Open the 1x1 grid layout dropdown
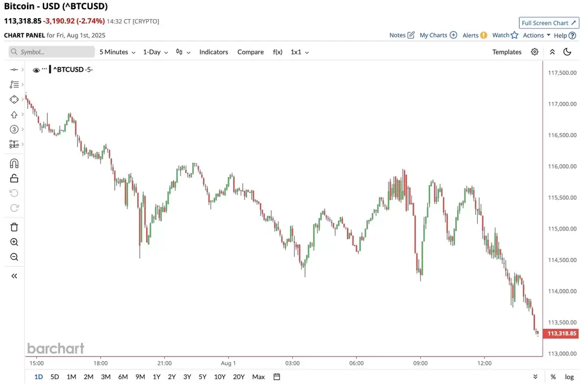The width and height of the screenshot is (588, 388). tap(300, 52)
